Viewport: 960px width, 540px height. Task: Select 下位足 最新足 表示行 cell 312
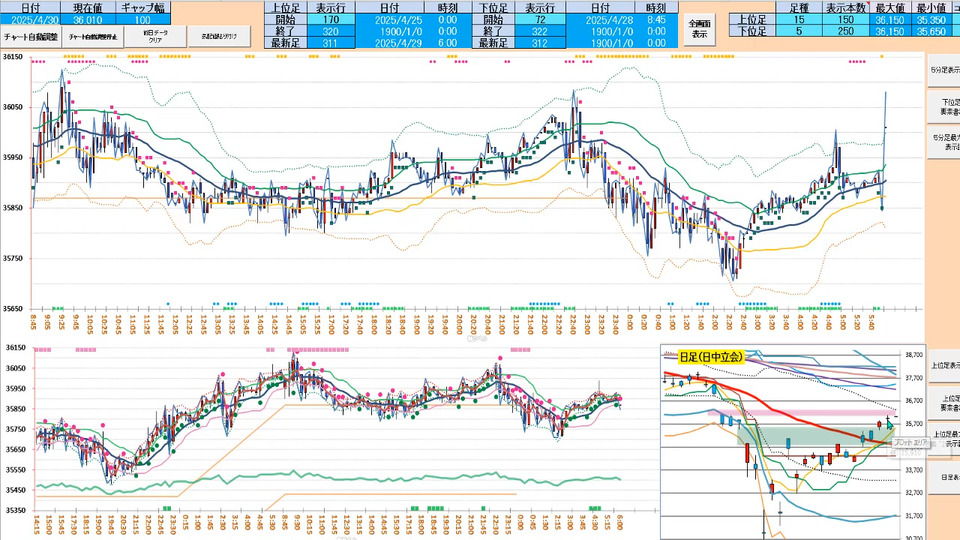539,43
